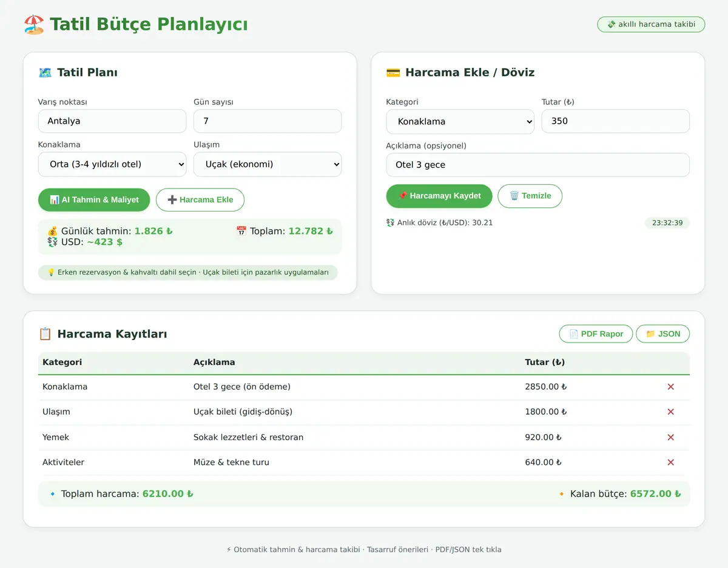Image resolution: width=728 pixels, height=568 pixels.
Task: Click the currency exchange icon beside USD
Action: (x=53, y=242)
